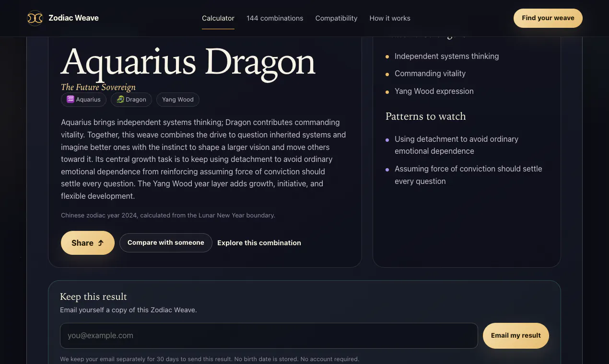This screenshot has width=609, height=364.
Task: Click the Patterns to watch heading
Action: click(426, 116)
